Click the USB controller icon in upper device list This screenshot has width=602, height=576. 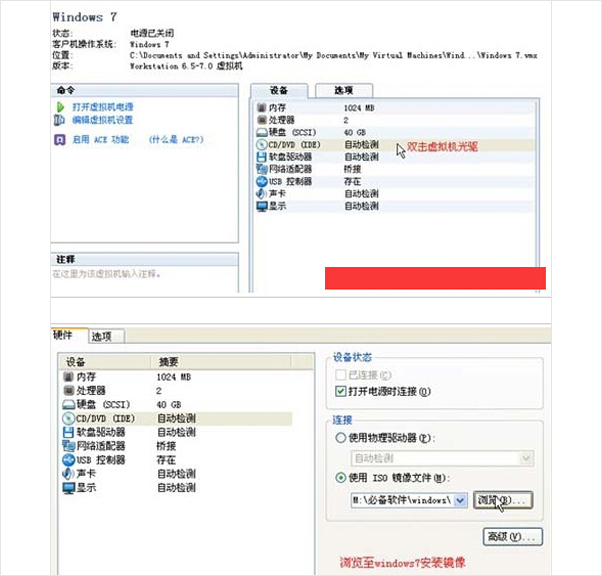261,181
